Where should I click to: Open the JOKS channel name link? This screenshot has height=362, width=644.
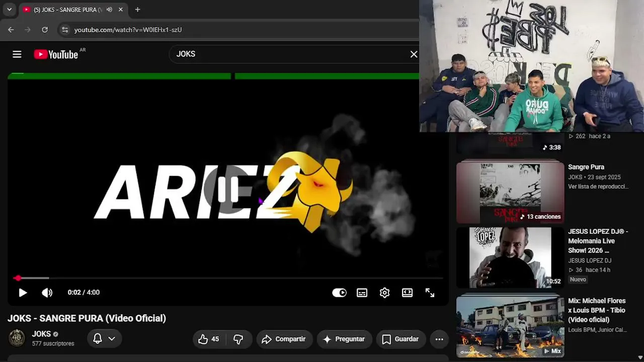(x=41, y=334)
